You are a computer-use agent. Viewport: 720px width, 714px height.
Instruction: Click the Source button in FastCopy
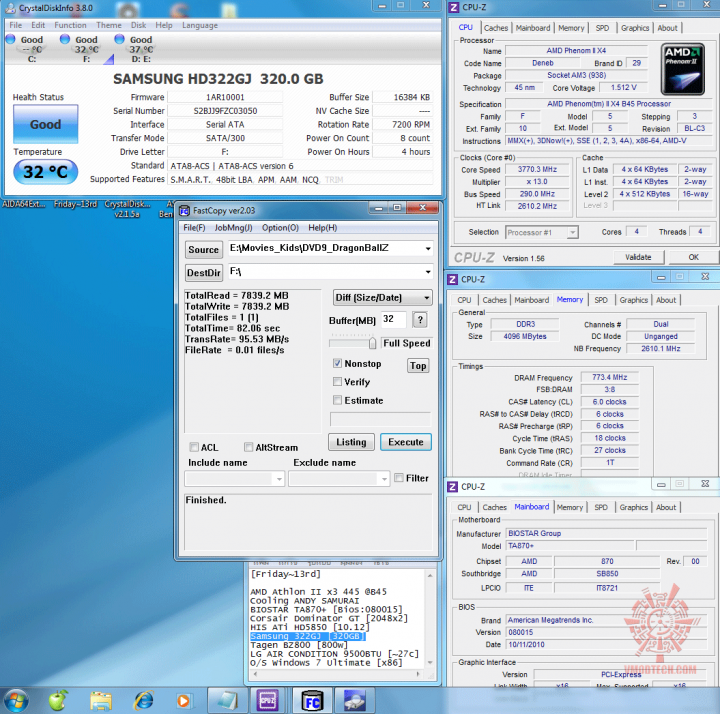point(203,249)
